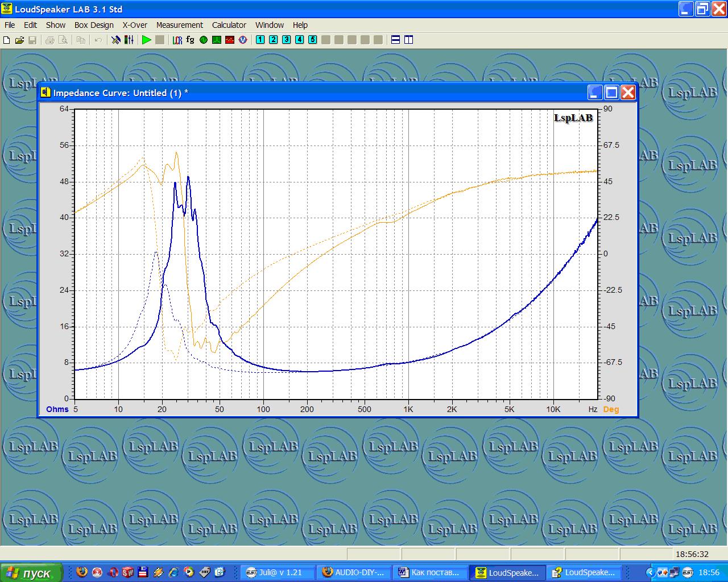Click the Hz axis unit label

[593, 409]
